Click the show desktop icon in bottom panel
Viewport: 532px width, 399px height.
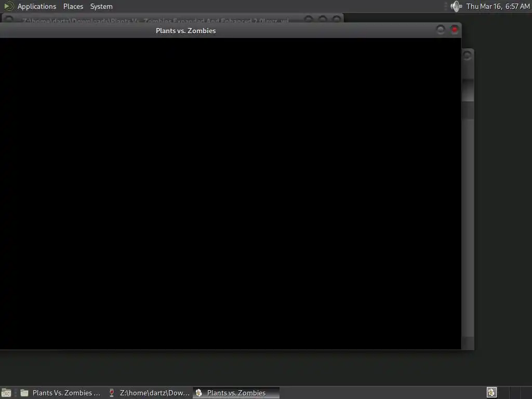point(6,393)
